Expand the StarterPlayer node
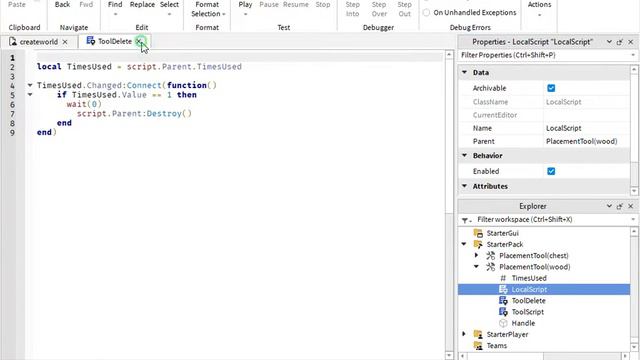The height and width of the screenshot is (360, 640). (x=464, y=334)
